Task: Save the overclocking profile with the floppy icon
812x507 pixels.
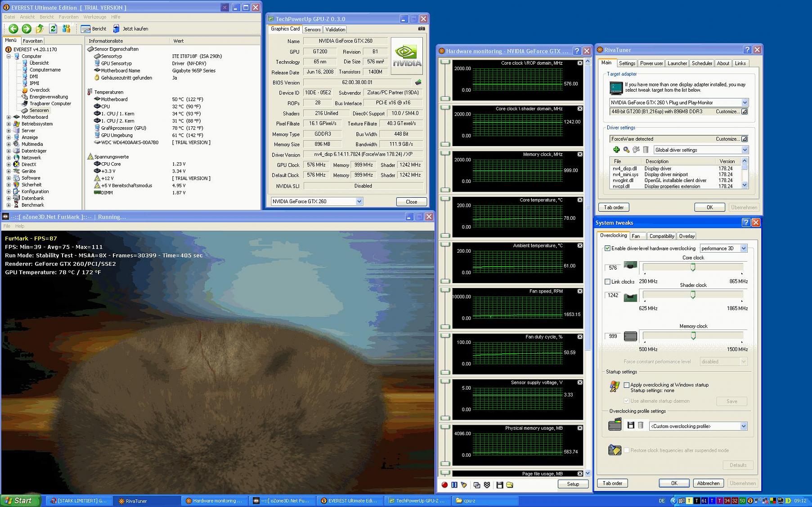Action: (x=631, y=425)
